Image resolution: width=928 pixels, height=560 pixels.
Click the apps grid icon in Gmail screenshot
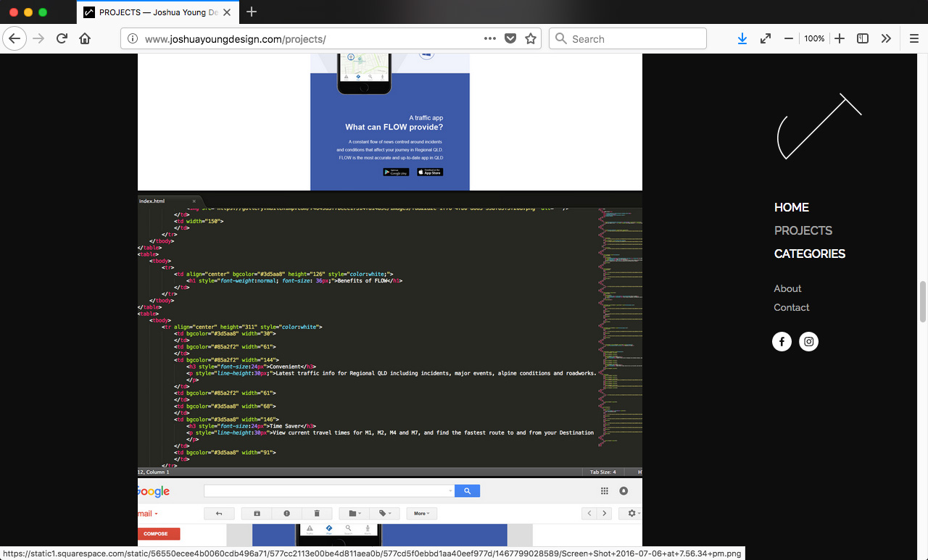(x=605, y=491)
